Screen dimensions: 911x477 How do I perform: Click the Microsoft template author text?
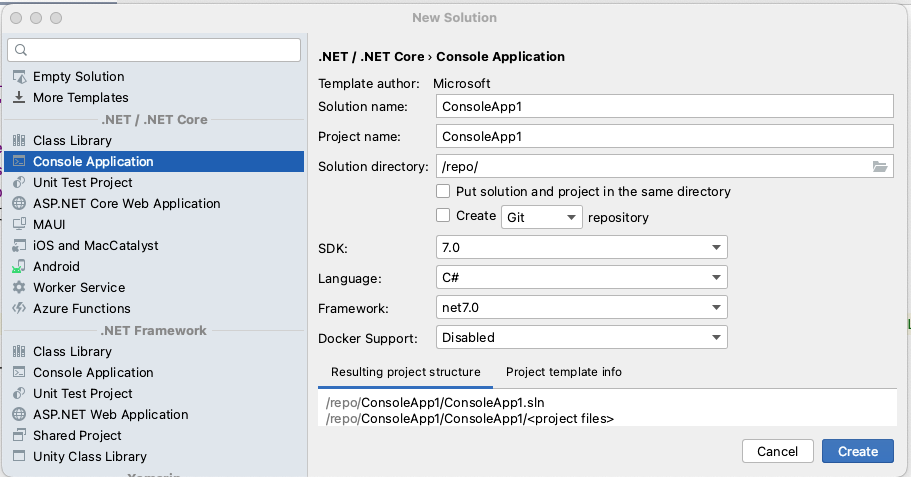tap(462, 84)
